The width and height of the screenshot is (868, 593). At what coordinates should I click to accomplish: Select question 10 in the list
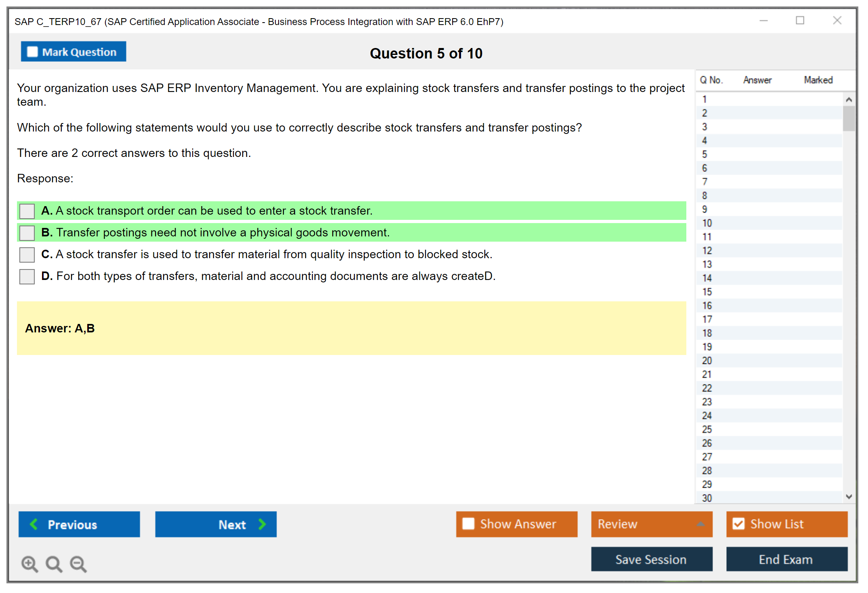click(x=707, y=223)
